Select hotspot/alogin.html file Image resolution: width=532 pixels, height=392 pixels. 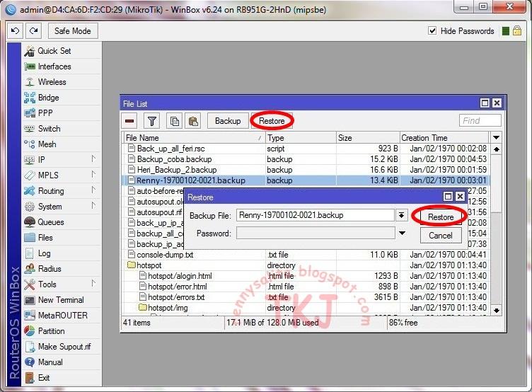coord(180,276)
